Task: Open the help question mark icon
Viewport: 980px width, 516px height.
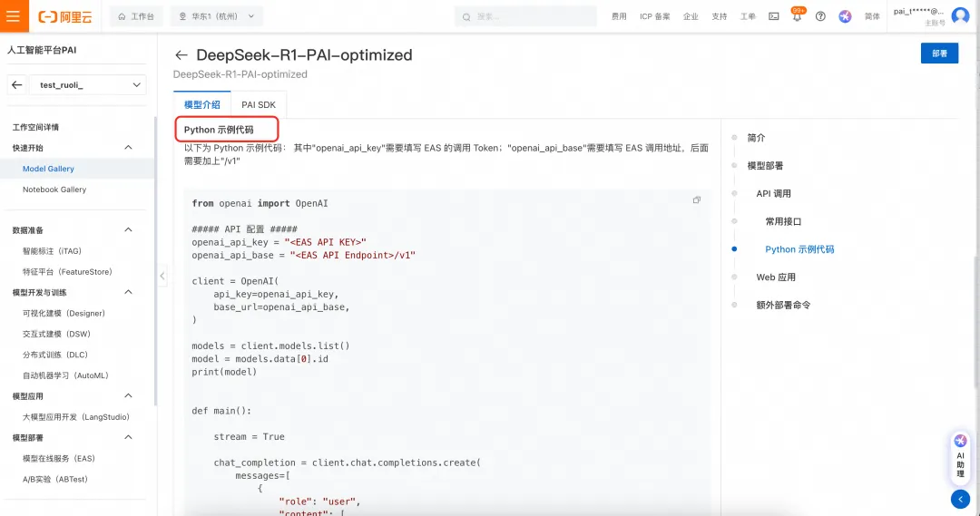Action: point(820,17)
